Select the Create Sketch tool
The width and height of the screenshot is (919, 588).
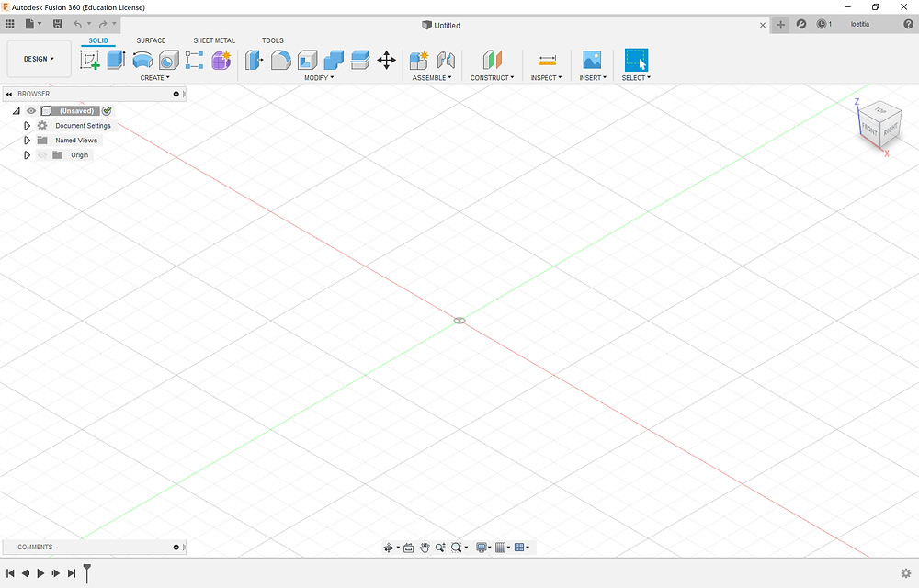pyautogui.click(x=90, y=60)
